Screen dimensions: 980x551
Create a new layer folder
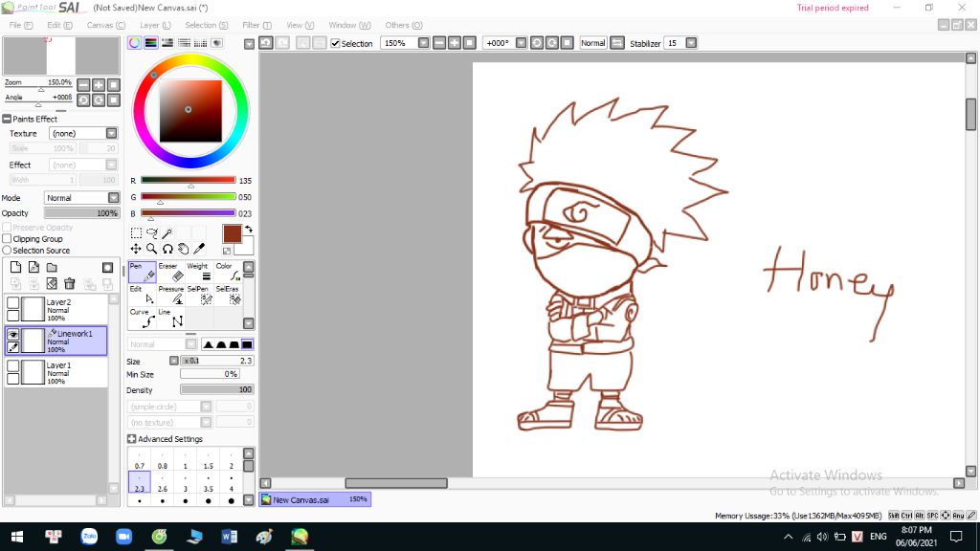(x=52, y=268)
